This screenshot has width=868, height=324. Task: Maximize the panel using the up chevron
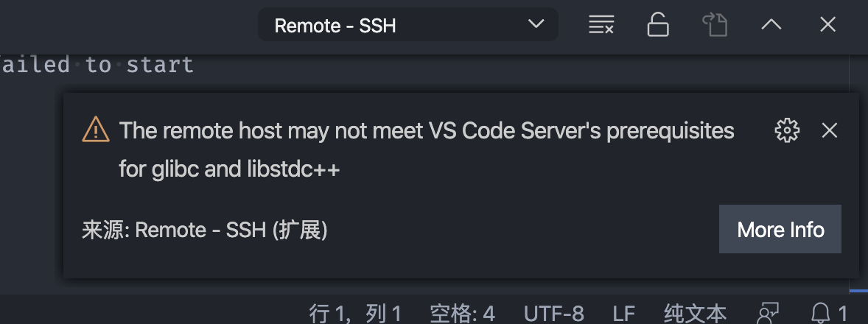point(771,25)
